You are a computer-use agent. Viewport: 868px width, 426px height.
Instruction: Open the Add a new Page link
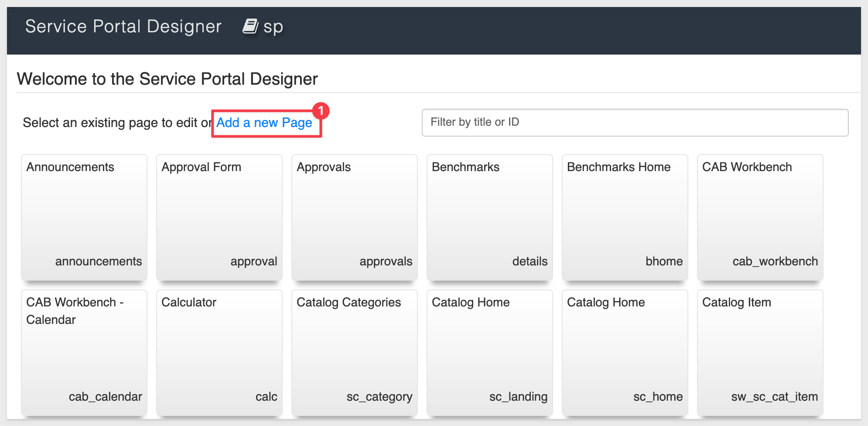point(264,123)
